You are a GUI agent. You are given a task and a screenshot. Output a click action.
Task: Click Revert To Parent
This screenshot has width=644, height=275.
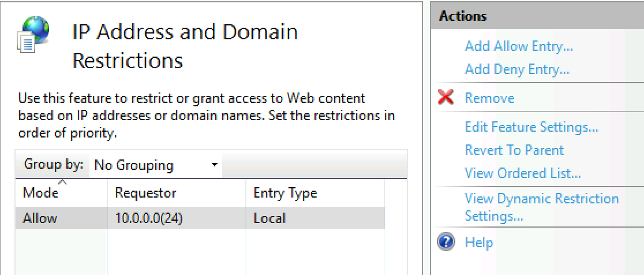[514, 150]
